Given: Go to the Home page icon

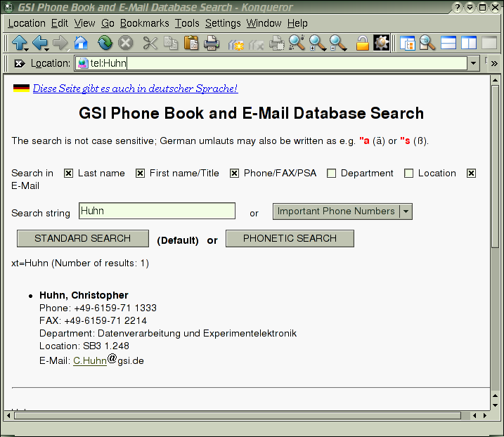Looking at the screenshot, I should coord(81,43).
